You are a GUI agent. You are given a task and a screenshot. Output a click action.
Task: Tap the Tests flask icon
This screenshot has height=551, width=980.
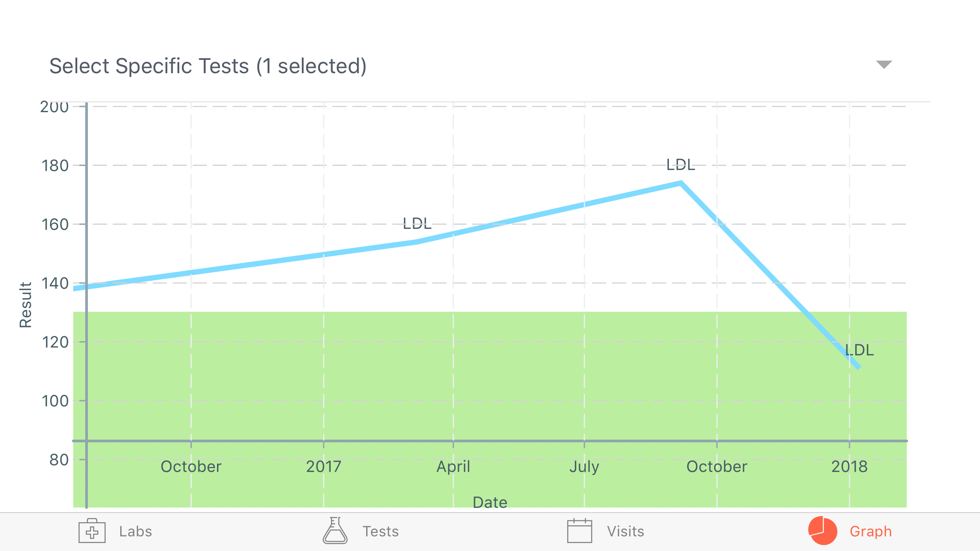335,531
